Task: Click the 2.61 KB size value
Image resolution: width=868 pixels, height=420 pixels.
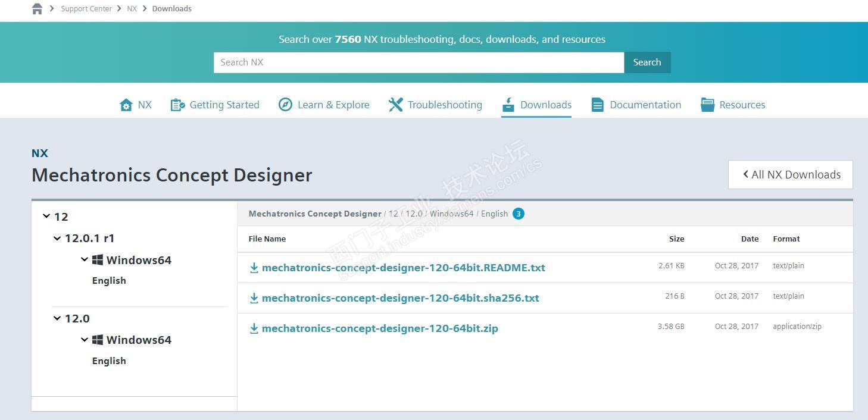Action: tap(672, 266)
